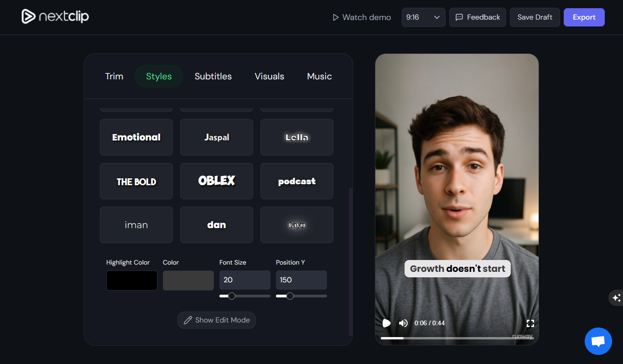The height and width of the screenshot is (364, 623).
Task: Click Show Edit Mode
Action: [216, 320]
